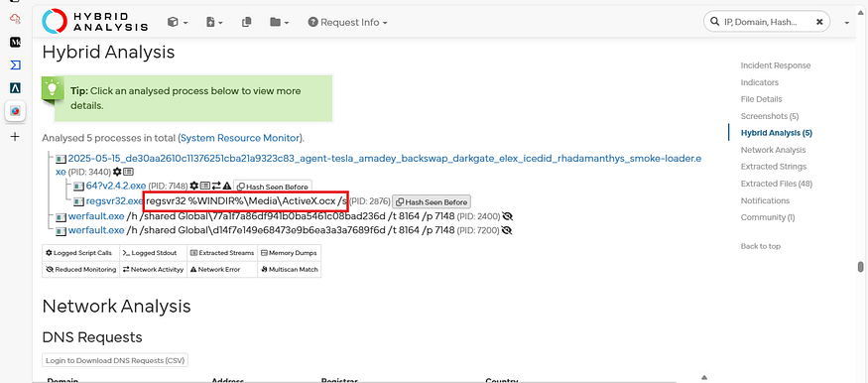Open the red cloud sidebar tab icon

pyautogui.click(x=16, y=19)
